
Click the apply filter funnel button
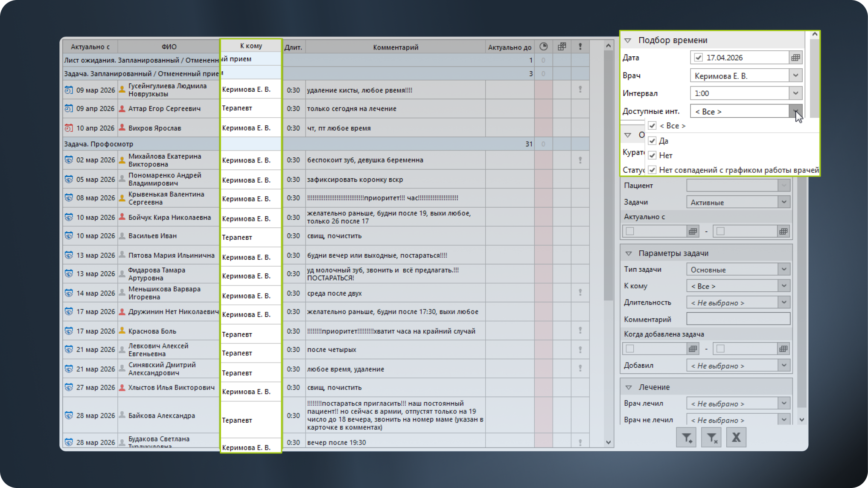tap(686, 438)
